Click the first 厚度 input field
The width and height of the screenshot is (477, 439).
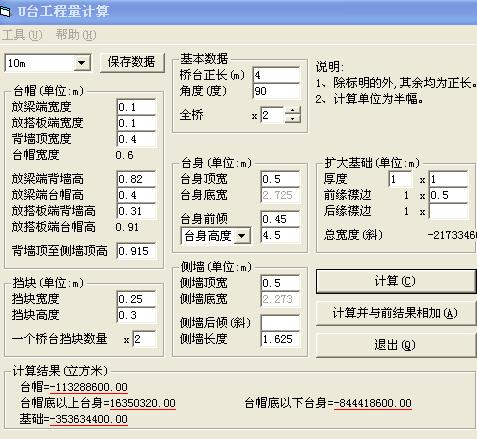tap(401, 179)
